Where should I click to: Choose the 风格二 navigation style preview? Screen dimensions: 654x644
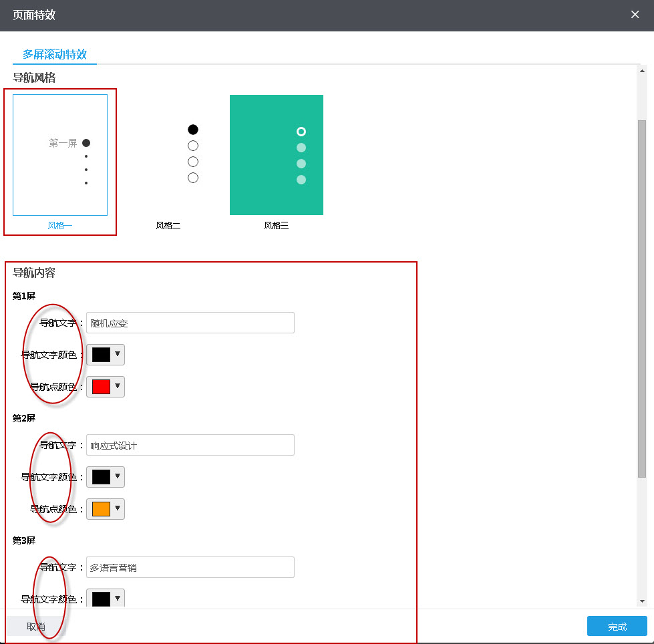(x=168, y=154)
